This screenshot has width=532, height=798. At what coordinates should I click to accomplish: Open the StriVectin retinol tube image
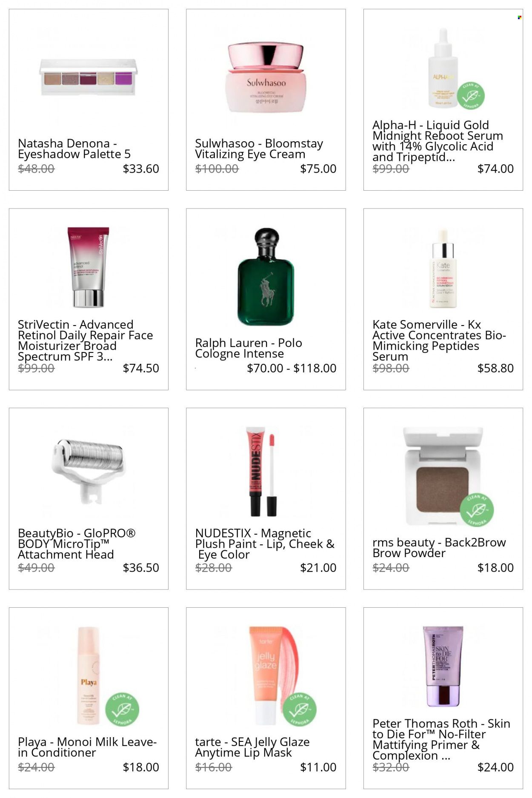(x=89, y=267)
